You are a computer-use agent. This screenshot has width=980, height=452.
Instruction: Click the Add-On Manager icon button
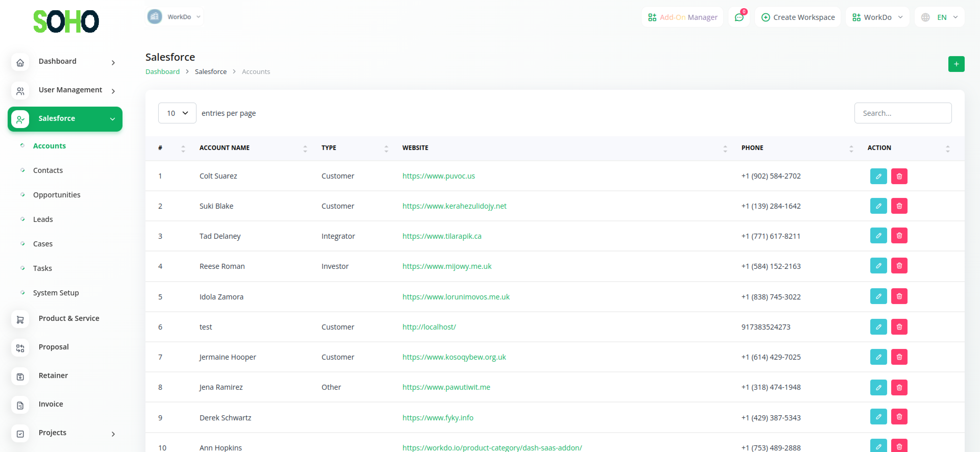[x=682, y=17]
